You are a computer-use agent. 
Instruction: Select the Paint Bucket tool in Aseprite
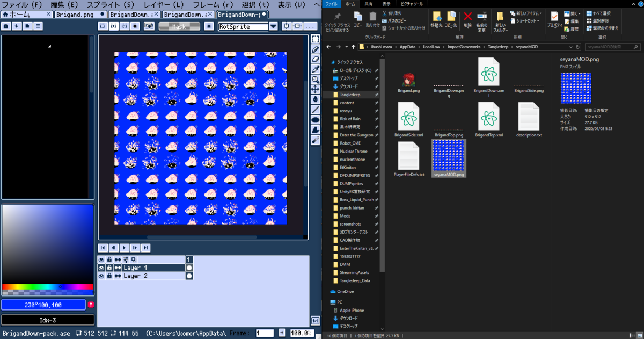pos(316,99)
